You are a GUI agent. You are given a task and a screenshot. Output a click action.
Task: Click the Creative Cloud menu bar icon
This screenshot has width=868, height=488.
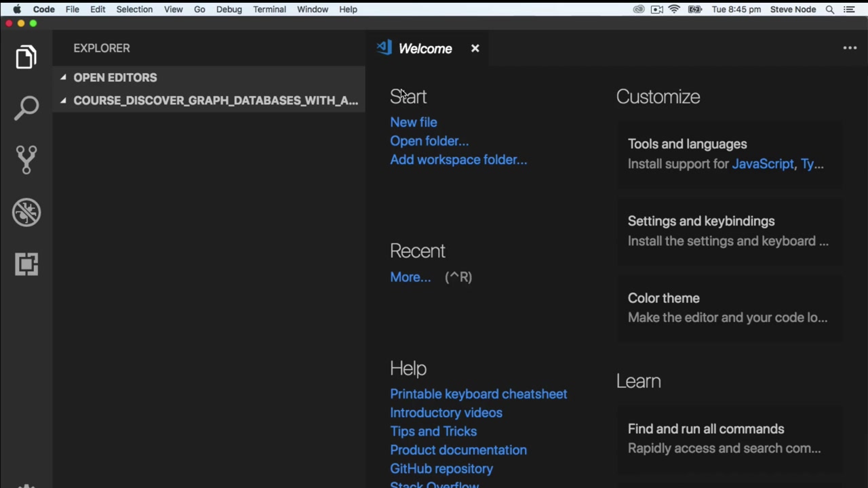[639, 9]
